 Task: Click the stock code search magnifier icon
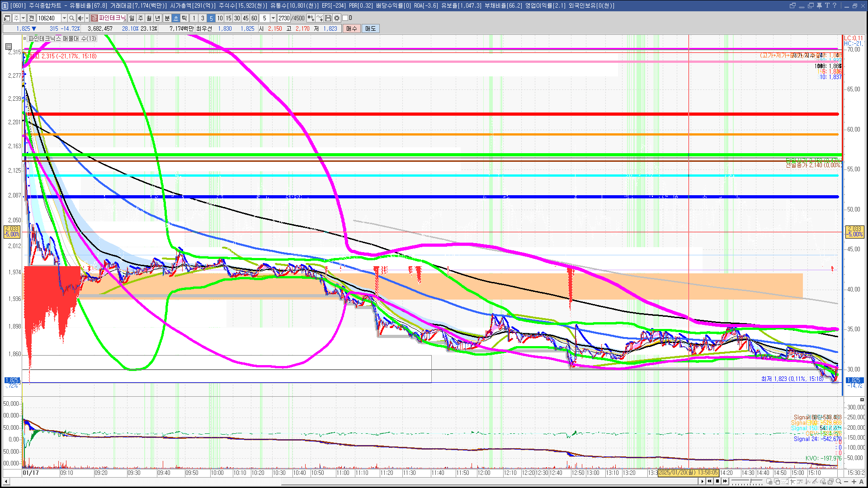pos(71,18)
